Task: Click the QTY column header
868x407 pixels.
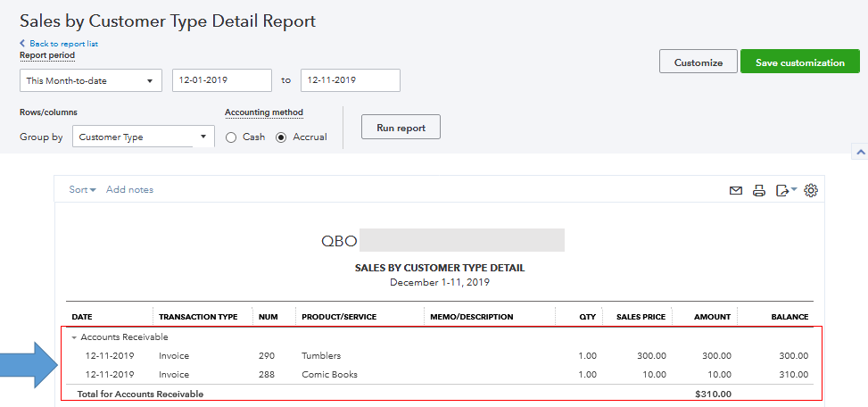Action: [x=587, y=317]
